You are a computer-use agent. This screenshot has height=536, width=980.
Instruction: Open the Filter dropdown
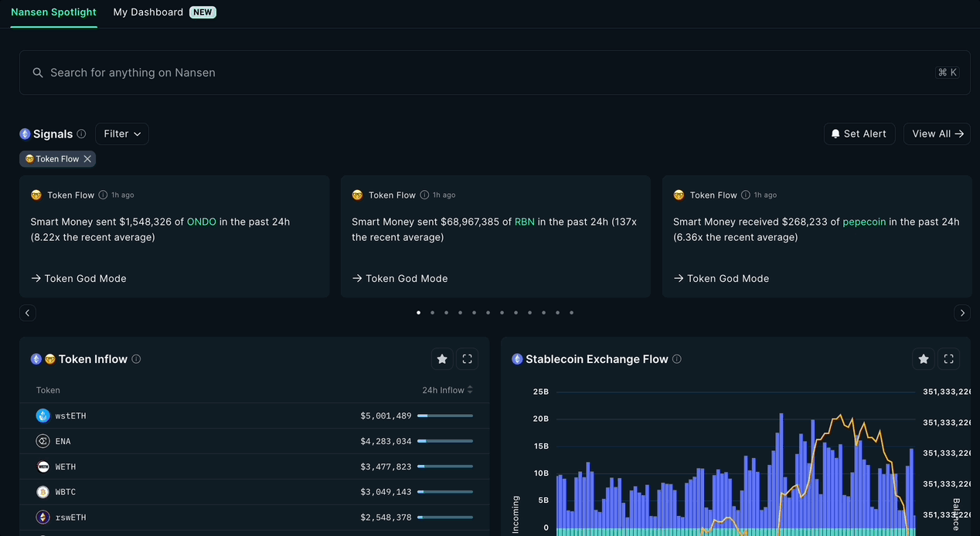point(121,134)
